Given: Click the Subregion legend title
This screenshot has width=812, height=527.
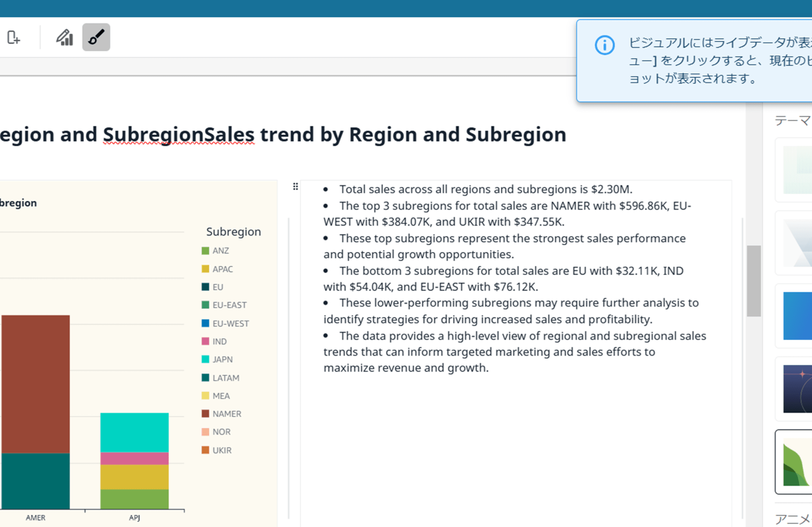Looking at the screenshot, I should pyautogui.click(x=233, y=232).
